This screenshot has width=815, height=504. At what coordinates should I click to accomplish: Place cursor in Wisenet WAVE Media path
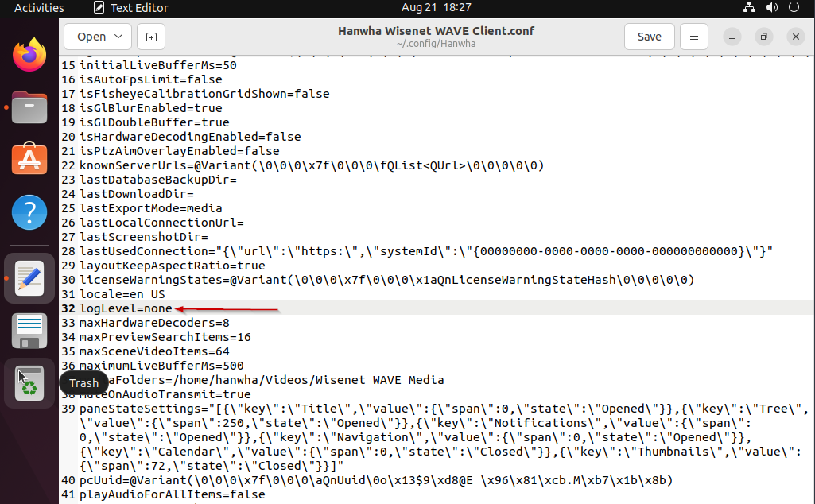tap(309, 380)
